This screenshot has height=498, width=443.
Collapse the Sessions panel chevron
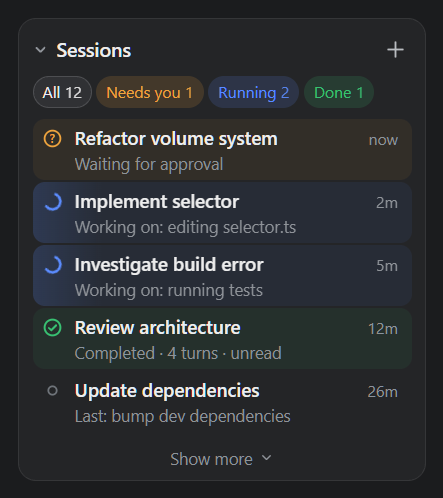41,50
